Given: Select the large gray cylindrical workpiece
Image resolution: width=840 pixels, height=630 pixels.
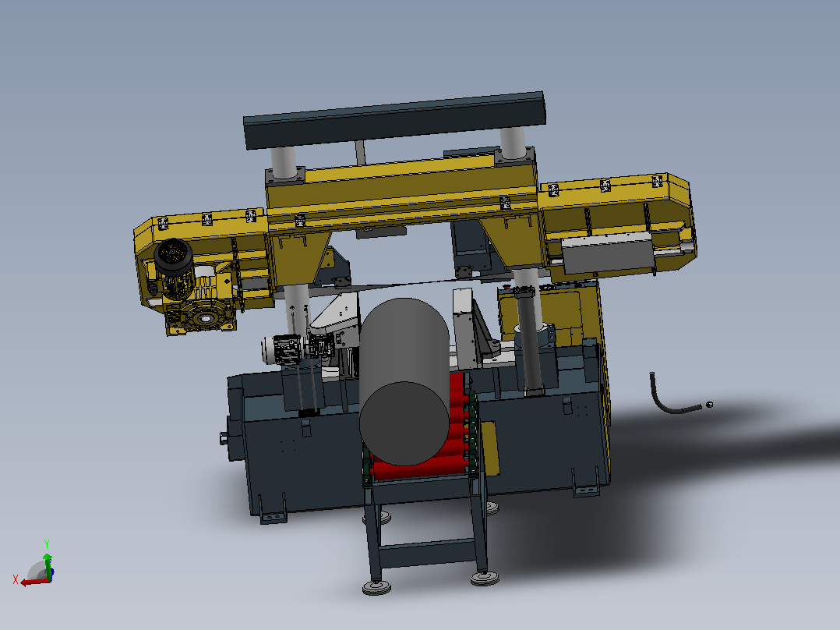Looking at the screenshot, I should pyautogui.click(x=404, y=382).
